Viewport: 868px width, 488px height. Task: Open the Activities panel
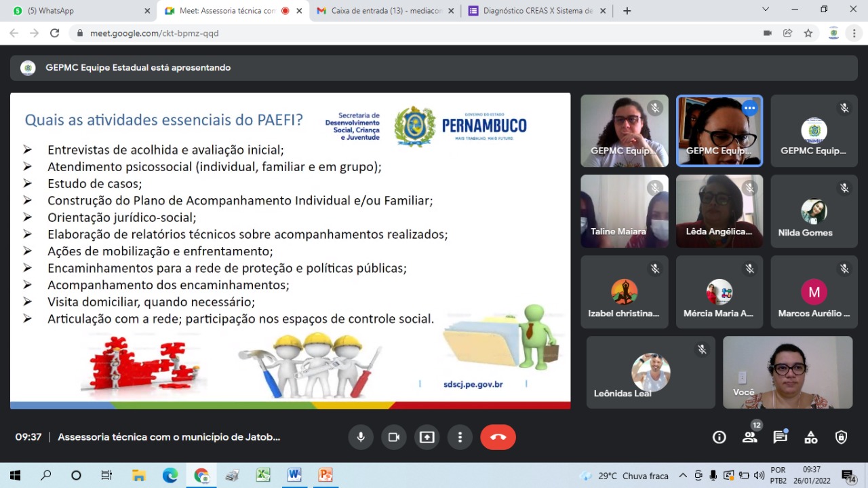pyautogui.click(x=811, y=438)
